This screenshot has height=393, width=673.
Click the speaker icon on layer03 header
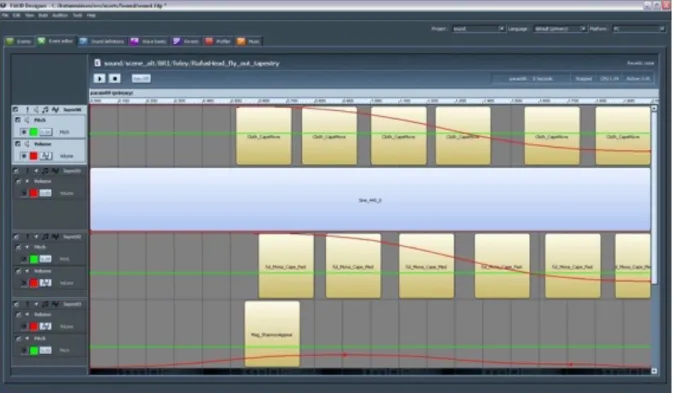[36, 304]
